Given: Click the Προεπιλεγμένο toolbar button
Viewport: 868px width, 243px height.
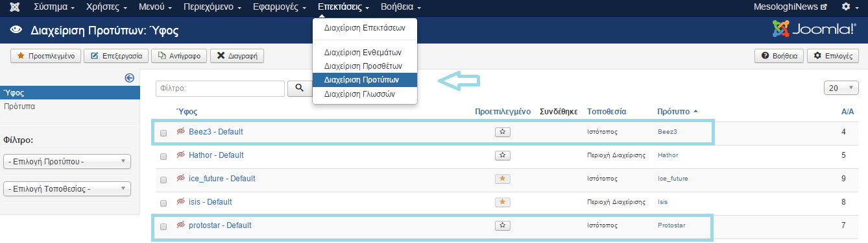Looking at the screenshot, I should [x=45, y=56].
